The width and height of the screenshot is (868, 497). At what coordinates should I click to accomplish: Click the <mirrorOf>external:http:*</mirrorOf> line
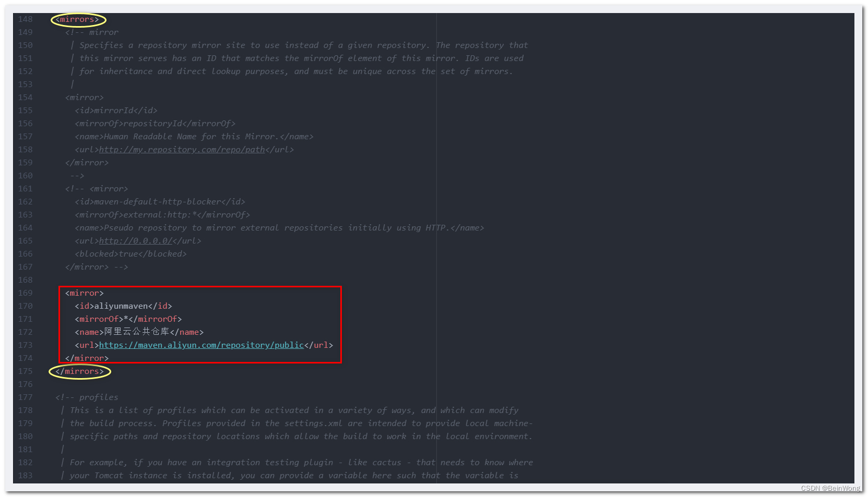[162, 215]
